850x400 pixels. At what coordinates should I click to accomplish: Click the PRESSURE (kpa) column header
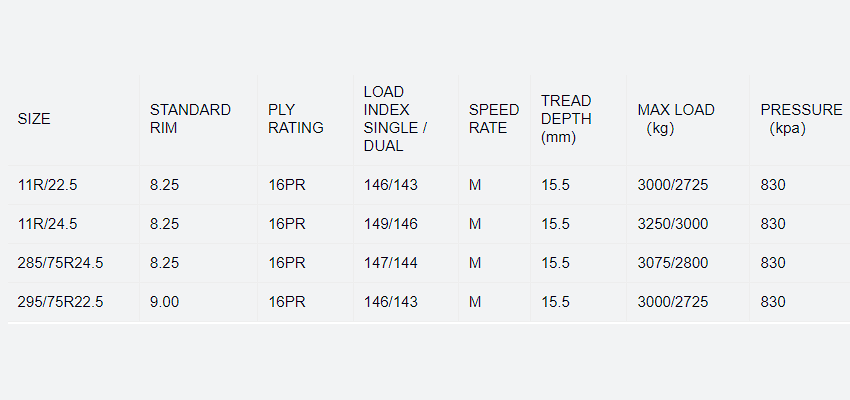pos(801,119)
